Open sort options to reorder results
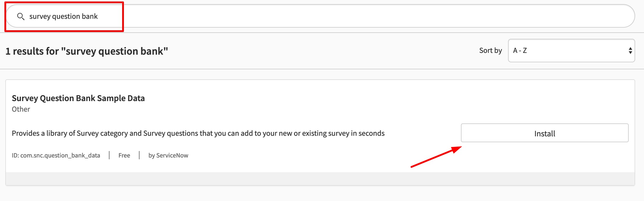Image resolution: width=644 pixels, height=201 pixels. tap(571, 51)
